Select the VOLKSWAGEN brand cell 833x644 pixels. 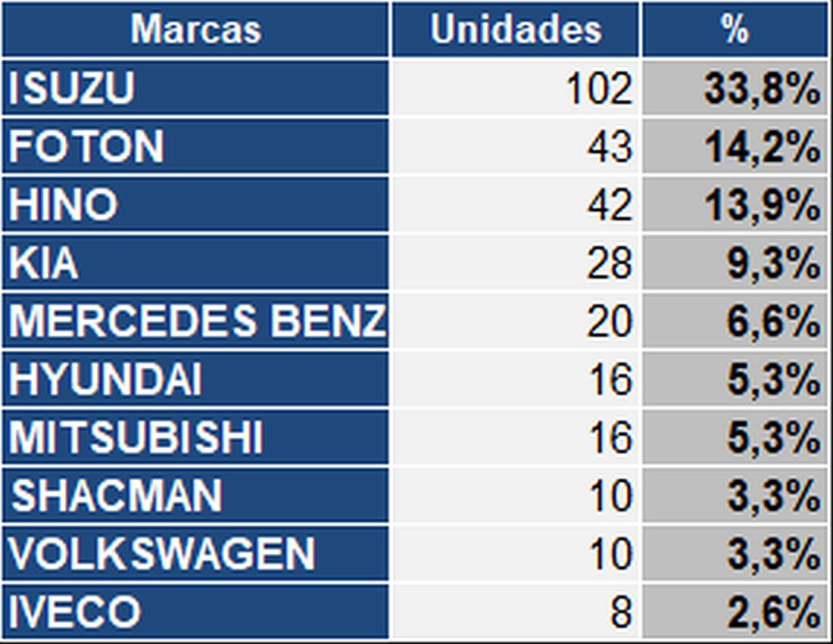(195, 554)
